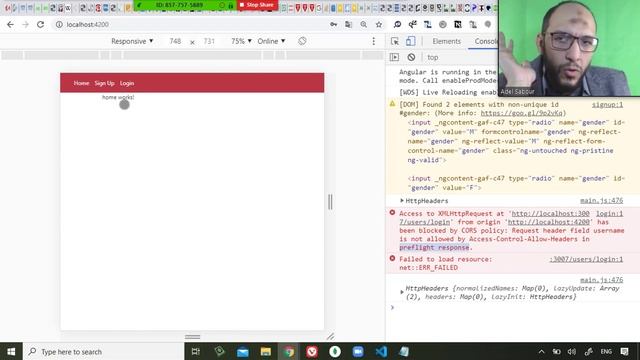Open the signup:1 source link
Screen dimensions: 640x360
tap(607, 105)
